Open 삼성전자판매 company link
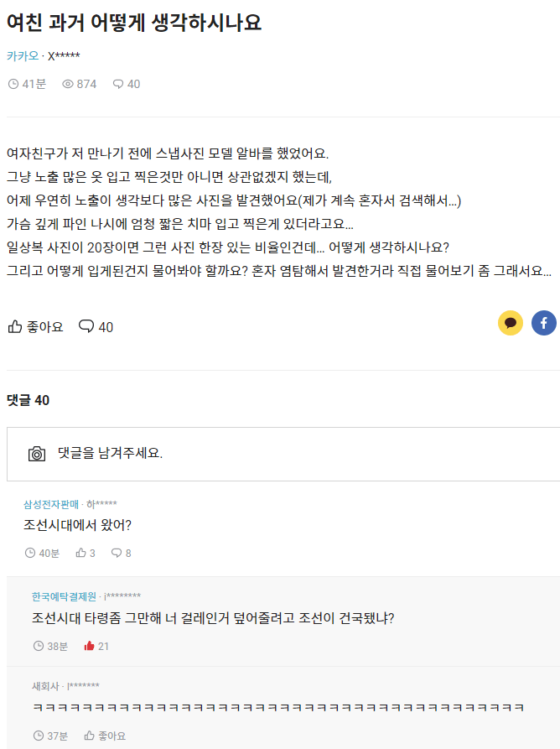The width and height of the screenshot is (560, 749). pos(50,504)
